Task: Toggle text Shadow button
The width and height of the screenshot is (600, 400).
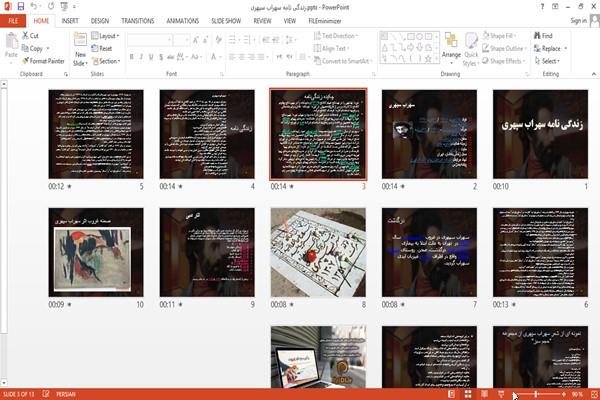Action: point(161,57)
